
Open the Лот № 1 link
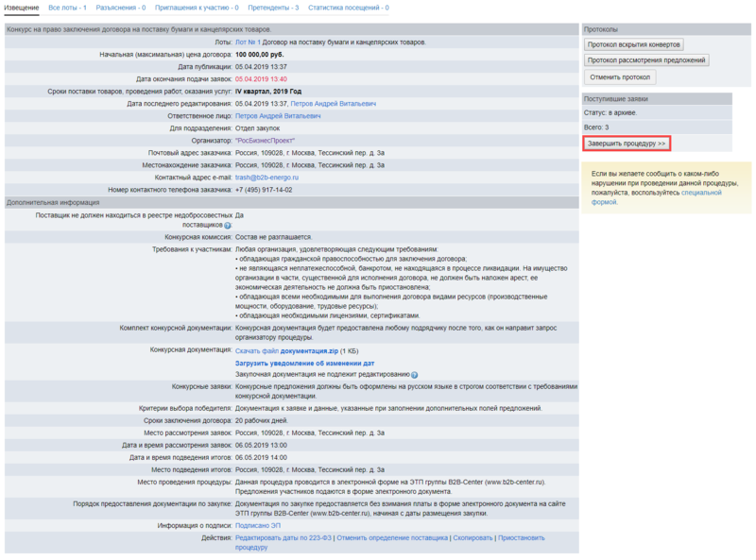tap(248, 42)
